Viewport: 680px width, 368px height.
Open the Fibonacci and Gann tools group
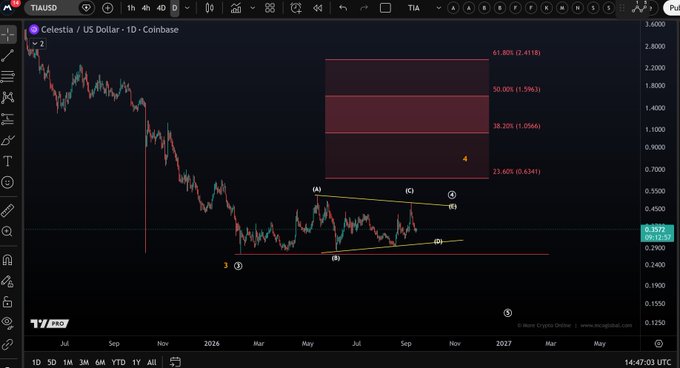click(8, 77)
